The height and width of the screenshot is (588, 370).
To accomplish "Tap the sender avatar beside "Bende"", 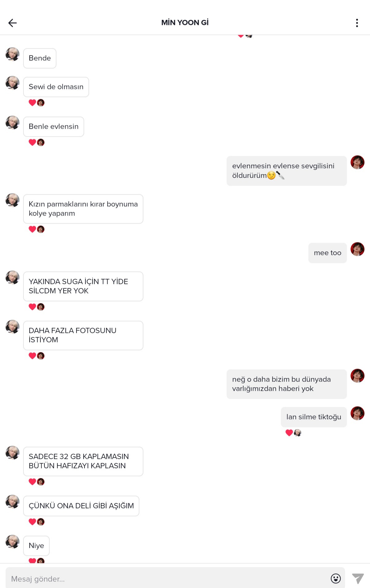I will coord(13,54).
